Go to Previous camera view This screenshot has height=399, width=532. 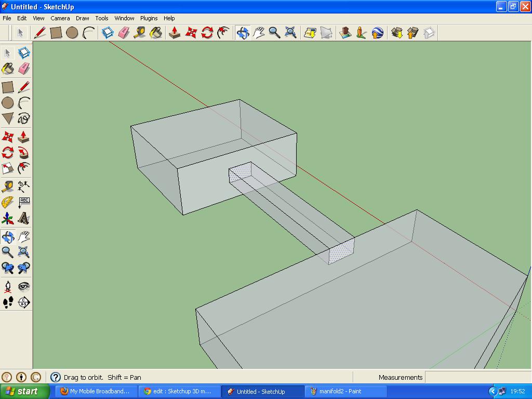click(x=8, y=268)
